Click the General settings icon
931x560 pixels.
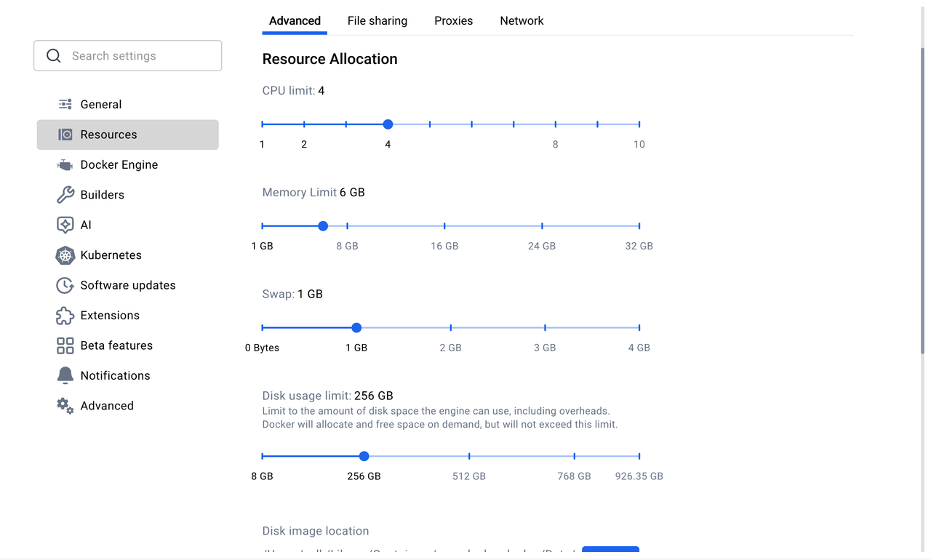pos(65,105)
